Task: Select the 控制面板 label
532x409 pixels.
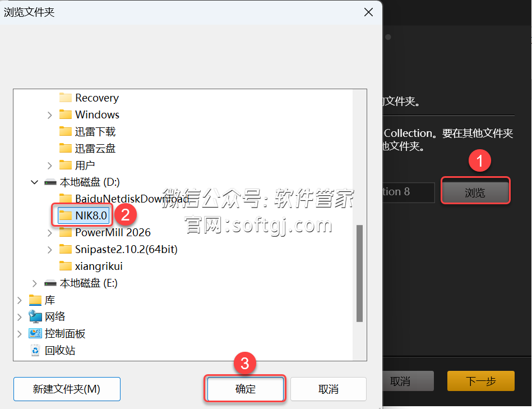Action: pyautogui.click(x=65, y=334)
